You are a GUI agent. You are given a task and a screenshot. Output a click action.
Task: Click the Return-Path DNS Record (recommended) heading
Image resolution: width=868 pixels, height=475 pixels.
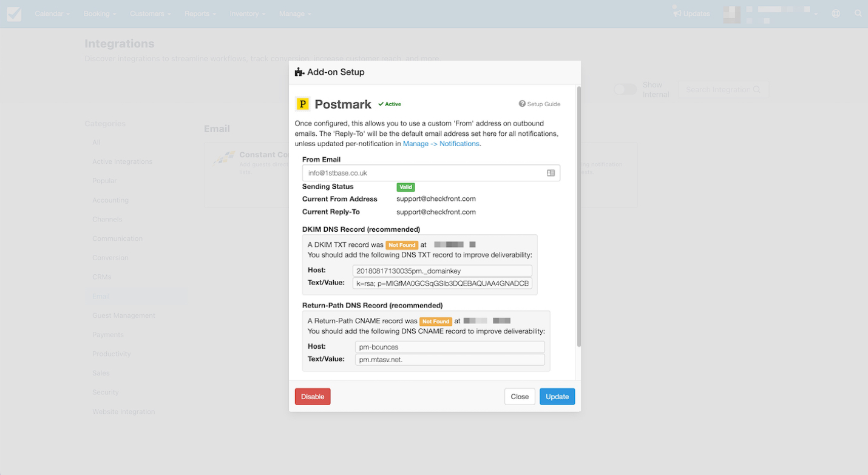click(x=372, y=305)
